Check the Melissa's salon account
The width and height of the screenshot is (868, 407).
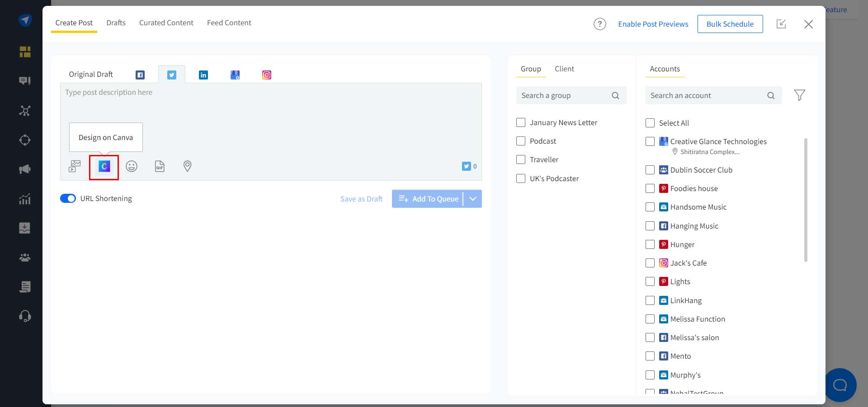point(650,337)
